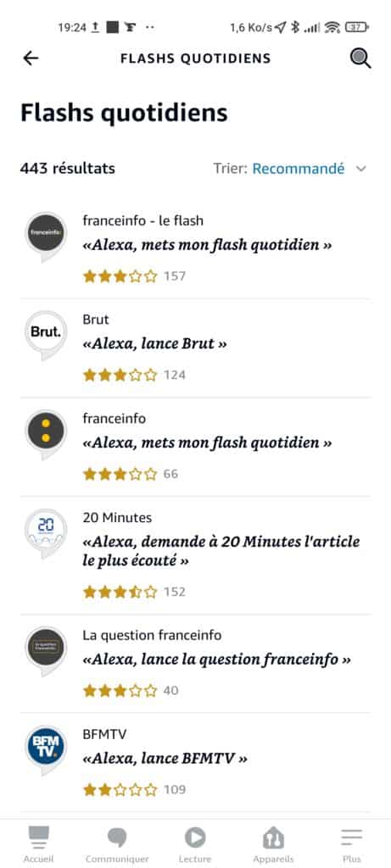391x868 pixels.
Task: Open the BFMTV skill logo
Action: [46, 749]
